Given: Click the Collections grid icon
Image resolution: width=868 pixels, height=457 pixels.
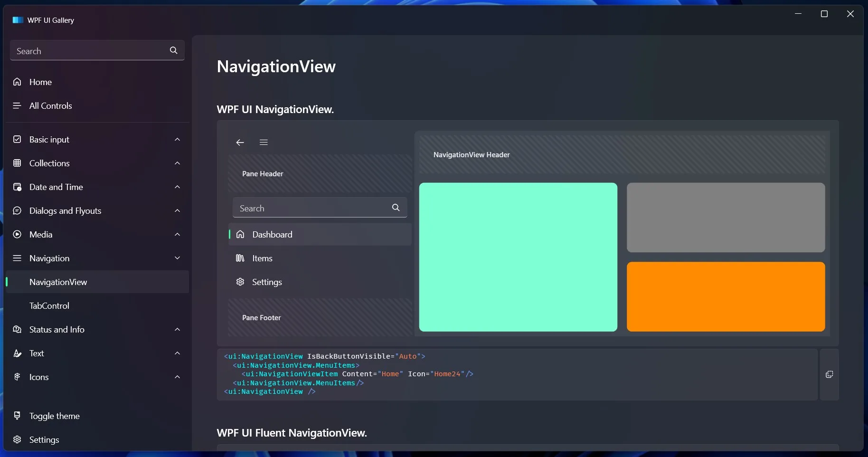Looking at the screenshot, I should (17, 163).
